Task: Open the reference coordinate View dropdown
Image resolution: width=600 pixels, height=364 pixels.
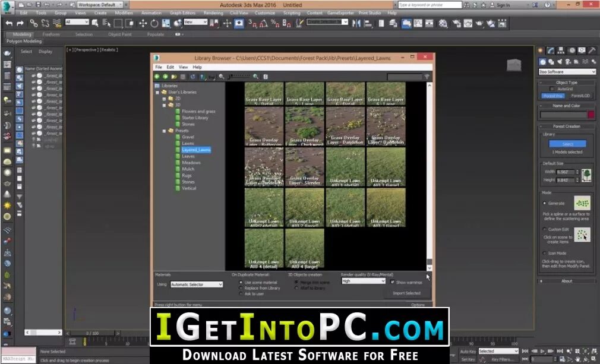Action: tap(195, 22)
